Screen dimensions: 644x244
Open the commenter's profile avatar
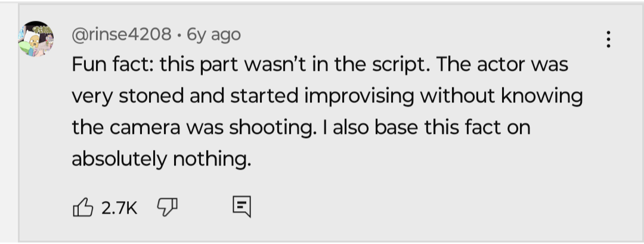(37, 39)
